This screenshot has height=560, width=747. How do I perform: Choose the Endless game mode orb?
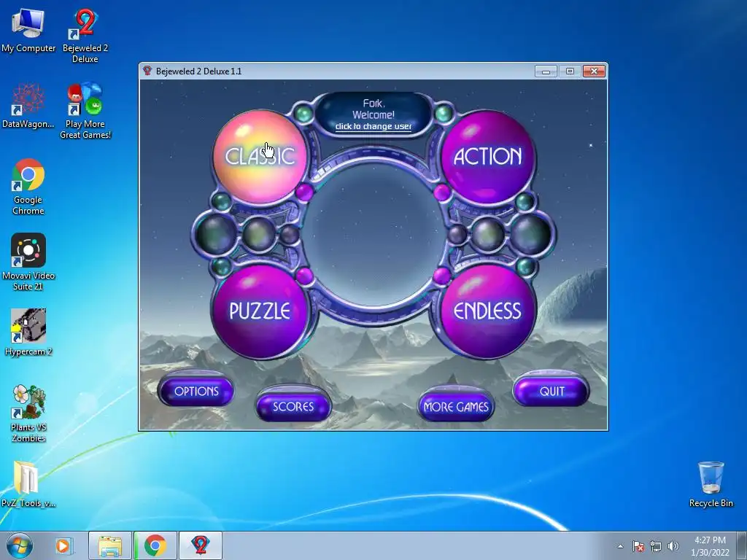(x=488, y=311)
